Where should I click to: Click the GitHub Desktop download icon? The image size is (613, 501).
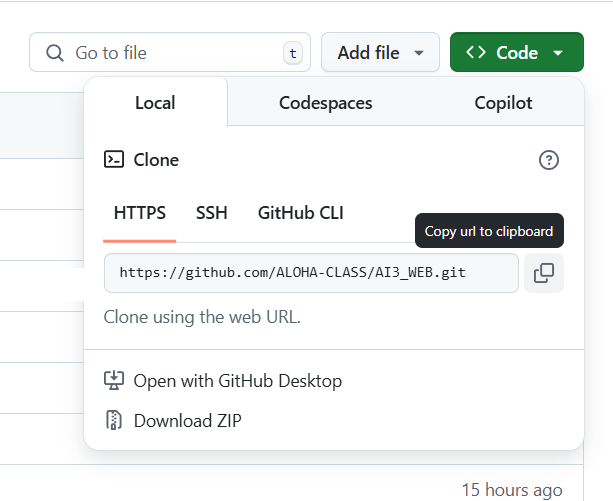[x=114, y=380]
